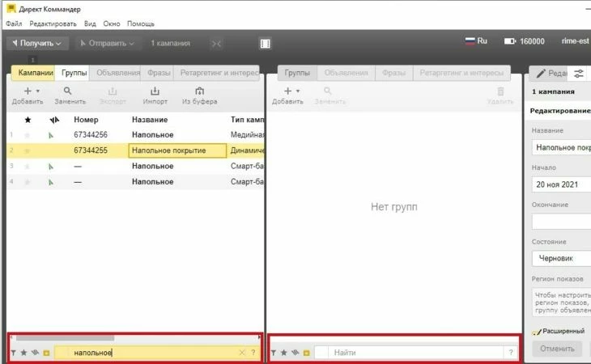Image resolution: width=591 pixels, height=364 pixels.
Task: Click the horizontal scrollbar in campaigns list
Action: click(64, 337)
